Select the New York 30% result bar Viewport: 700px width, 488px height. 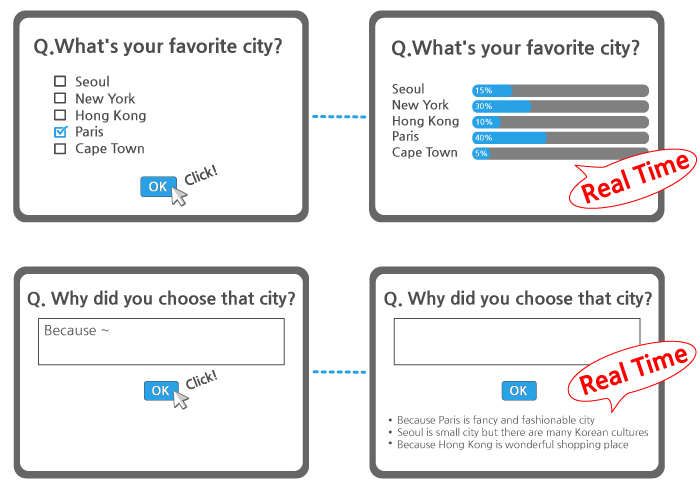coord(560,106)
